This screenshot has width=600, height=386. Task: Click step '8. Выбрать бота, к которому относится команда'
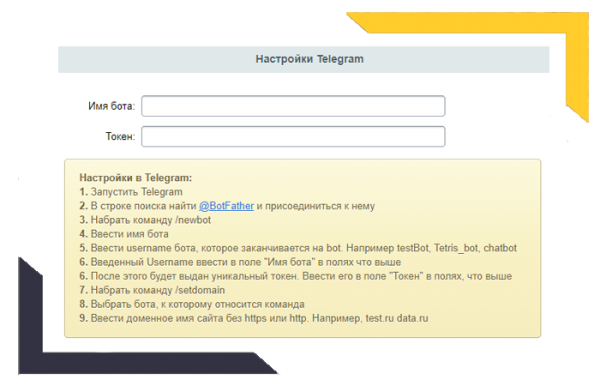click(192, 304)
